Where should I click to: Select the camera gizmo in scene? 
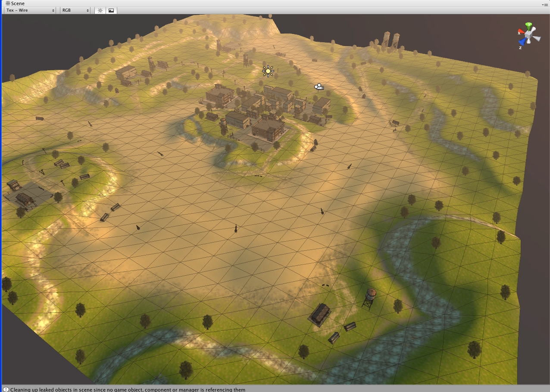pyautogui.click(x=319, y=87)
